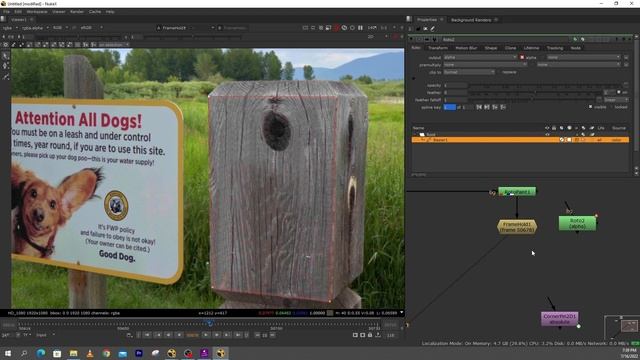Toggle visibility eye for Root layer

click(x=547, y=134)
